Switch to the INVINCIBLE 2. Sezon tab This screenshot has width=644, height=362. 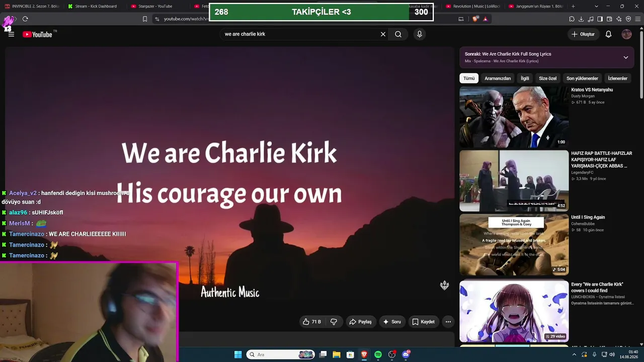[x=32, y=6]
